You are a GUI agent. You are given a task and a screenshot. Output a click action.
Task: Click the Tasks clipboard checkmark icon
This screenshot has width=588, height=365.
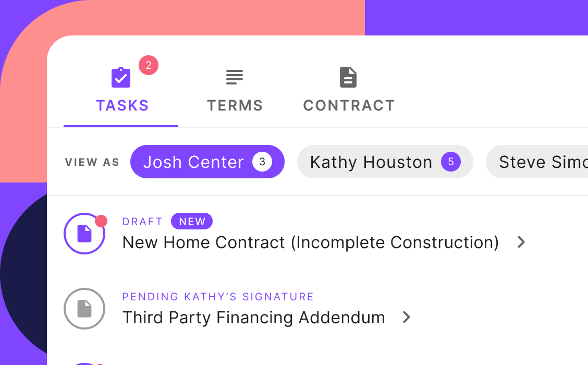coord(121,78)
